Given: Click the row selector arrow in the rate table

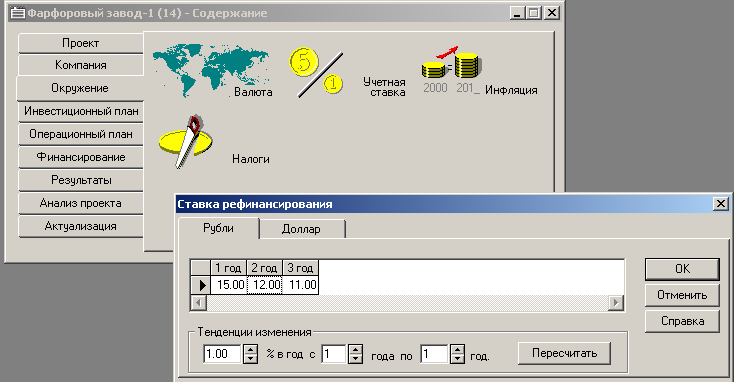Looking at the screenshot, I should coord(201,285).
